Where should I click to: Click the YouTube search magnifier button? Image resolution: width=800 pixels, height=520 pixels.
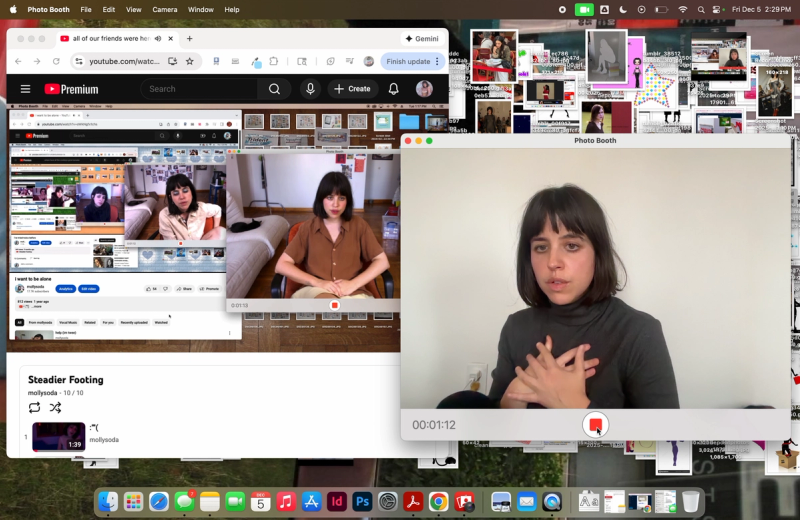click(x=274, y=89)
